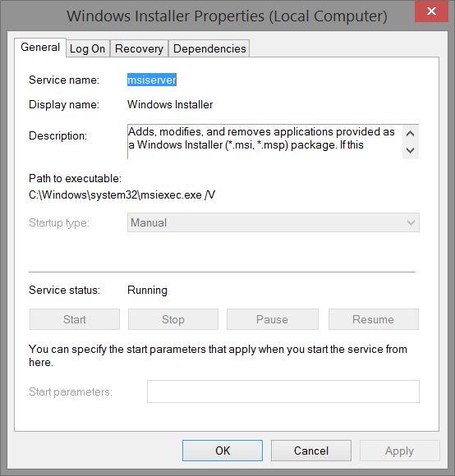455x476 pixels.
Task: Click the Start service button
Action: [x=75, y=319]
